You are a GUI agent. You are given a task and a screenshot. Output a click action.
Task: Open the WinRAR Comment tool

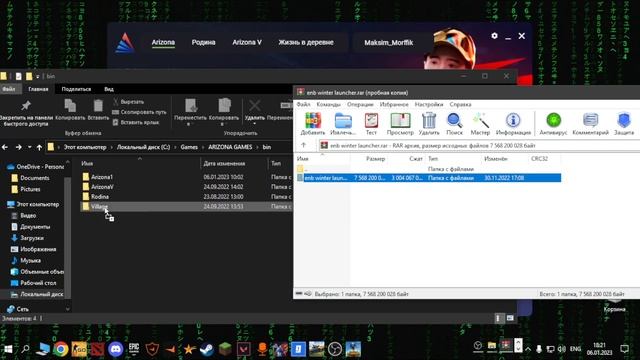[590, 120]
